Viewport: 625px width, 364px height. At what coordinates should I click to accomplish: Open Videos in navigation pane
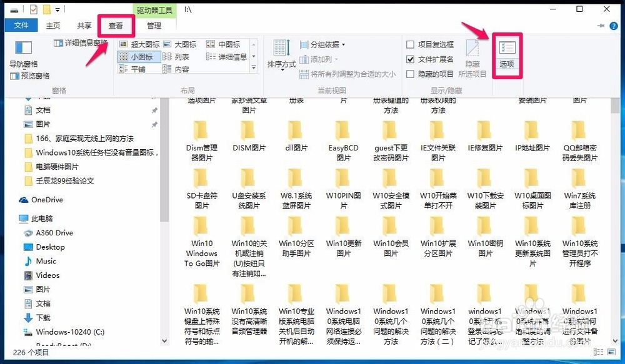click(42, 275)
